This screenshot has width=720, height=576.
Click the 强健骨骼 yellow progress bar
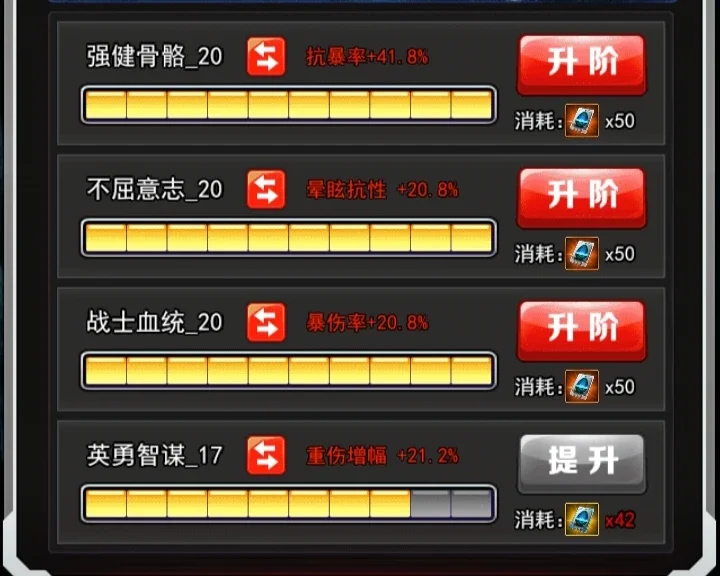coord(288,104)
